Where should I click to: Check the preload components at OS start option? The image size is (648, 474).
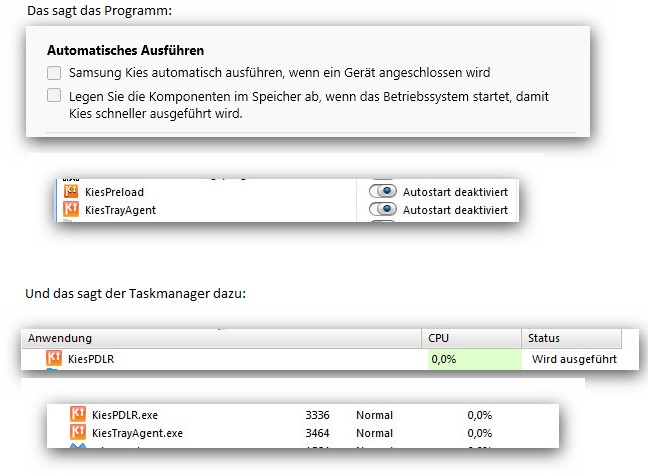click(54, 95)
